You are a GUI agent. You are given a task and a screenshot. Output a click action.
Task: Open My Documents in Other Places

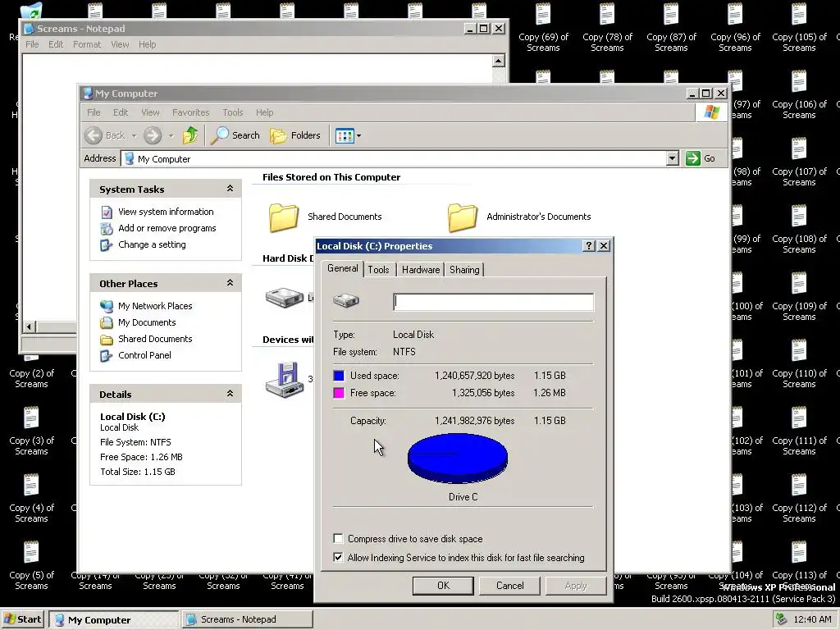click(x=147, y=322)
